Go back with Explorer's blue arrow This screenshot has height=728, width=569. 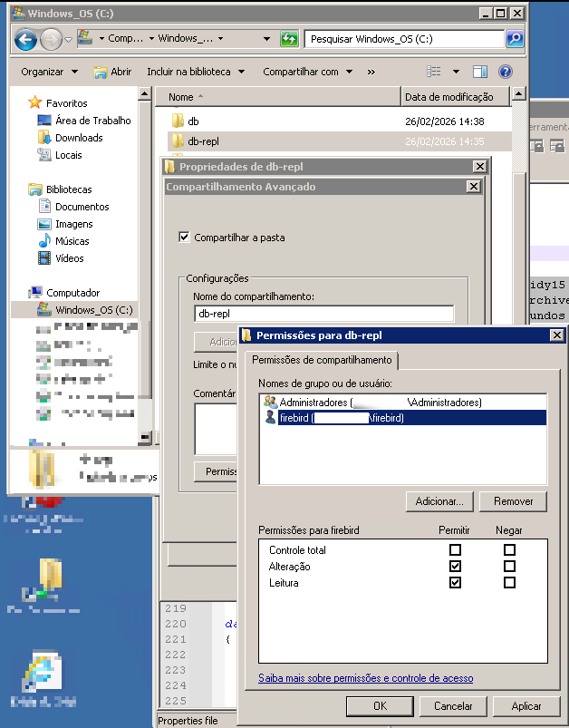click(25, 40)
